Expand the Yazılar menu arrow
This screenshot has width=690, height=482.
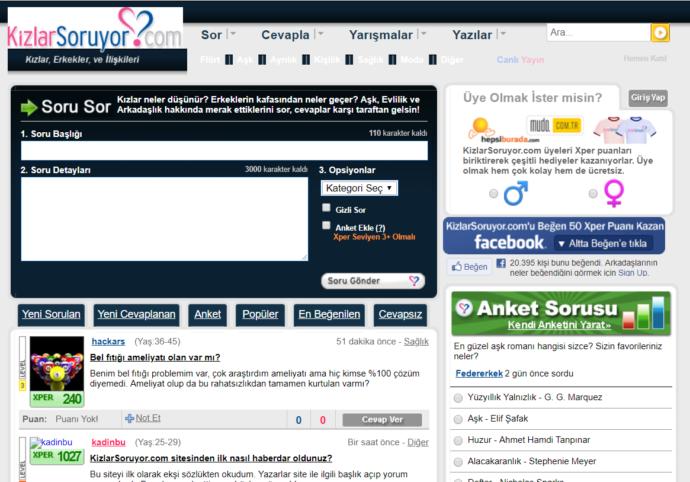503,33
